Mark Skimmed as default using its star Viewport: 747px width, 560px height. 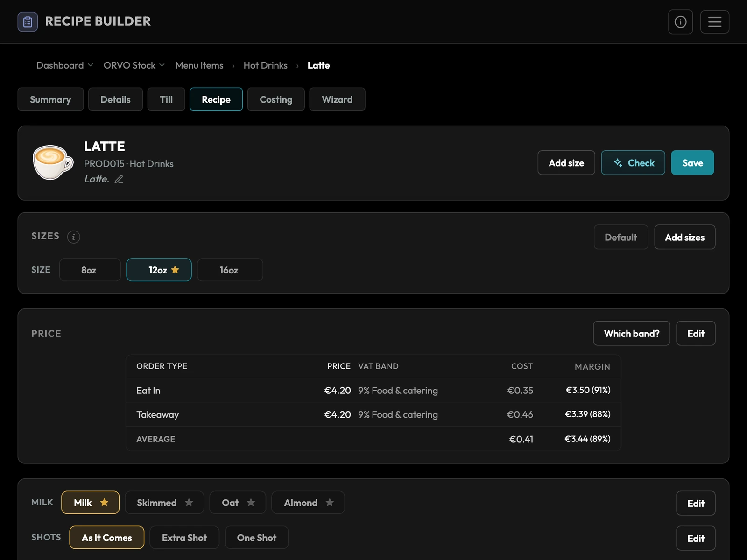[x=189, y=503]
